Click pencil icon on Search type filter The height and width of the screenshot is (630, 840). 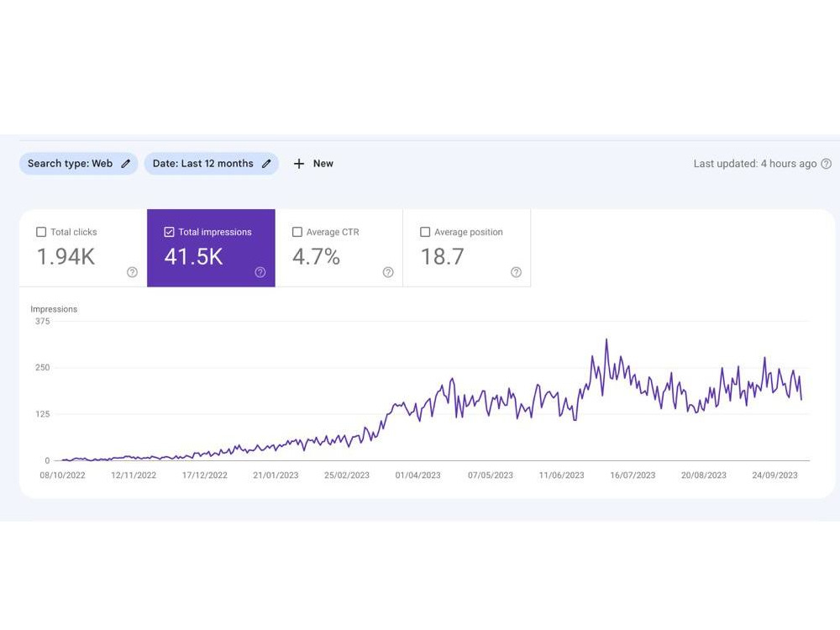[125, 164]
